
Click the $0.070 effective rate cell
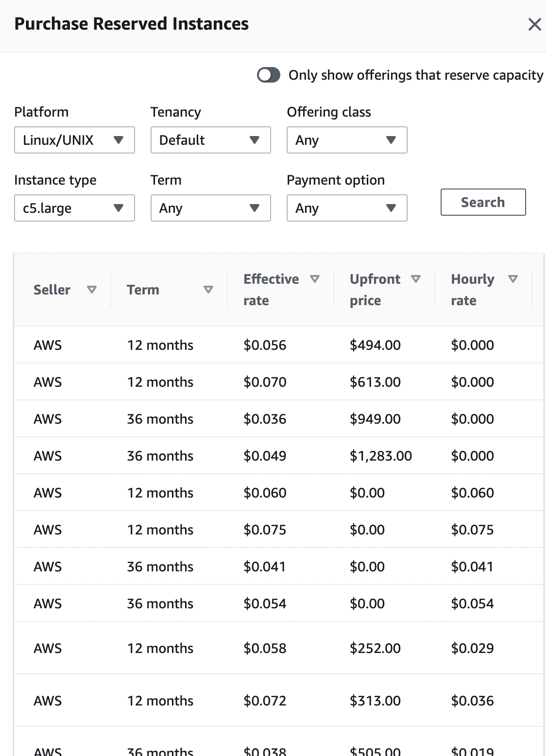coord(265,382)
